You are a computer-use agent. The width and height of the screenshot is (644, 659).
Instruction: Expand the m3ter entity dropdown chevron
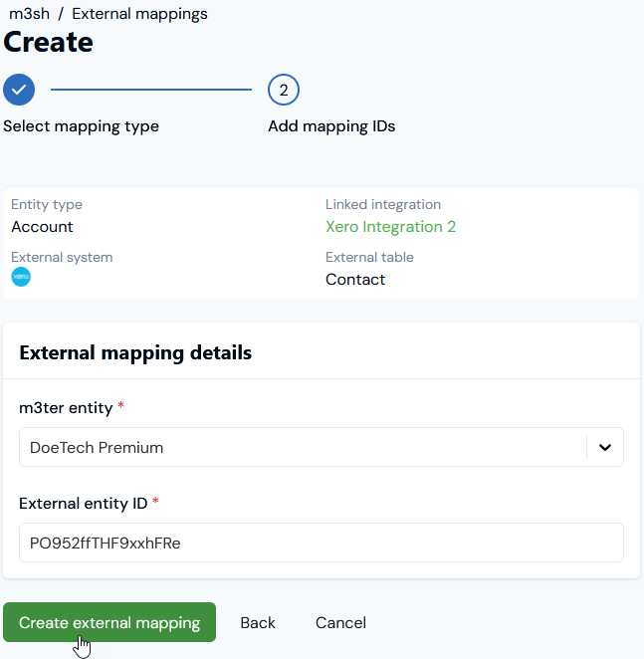pos(605,447)
